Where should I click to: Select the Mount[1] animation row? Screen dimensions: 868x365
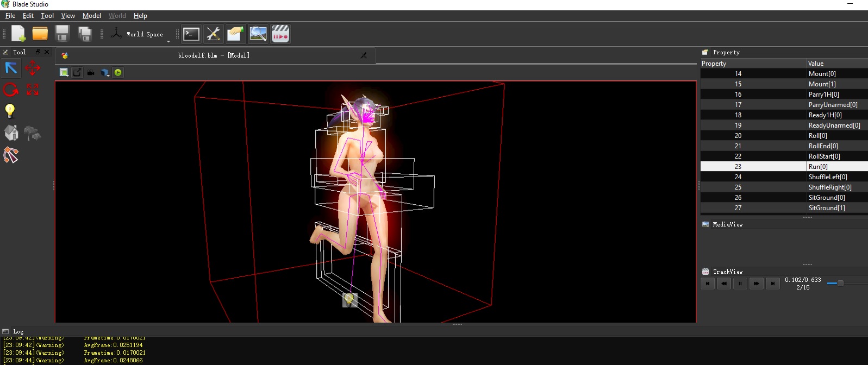click(x=784, y=84)
